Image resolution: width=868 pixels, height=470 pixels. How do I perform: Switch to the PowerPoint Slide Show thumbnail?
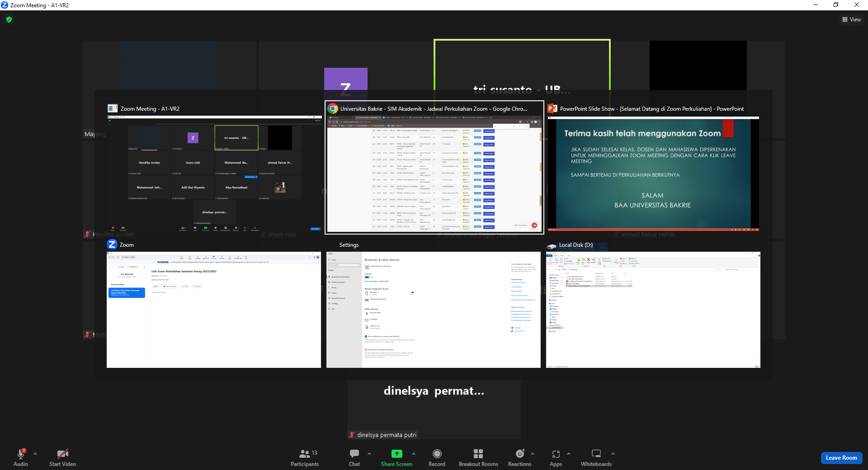point(653,174)
